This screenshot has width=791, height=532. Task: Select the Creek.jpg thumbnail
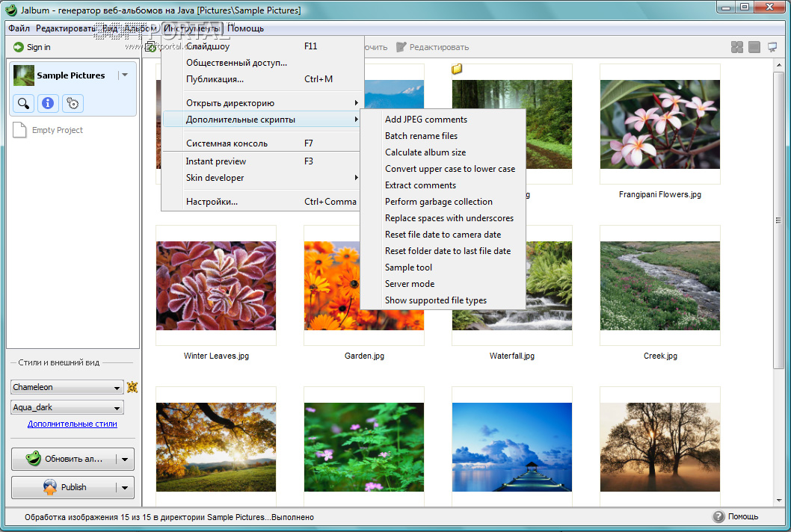coord(660,285)
